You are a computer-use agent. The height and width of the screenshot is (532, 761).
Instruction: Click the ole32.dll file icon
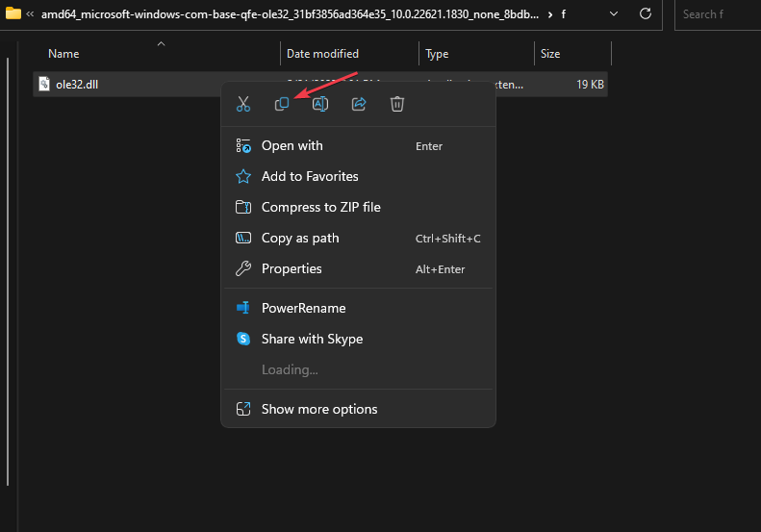click(44, 85)
